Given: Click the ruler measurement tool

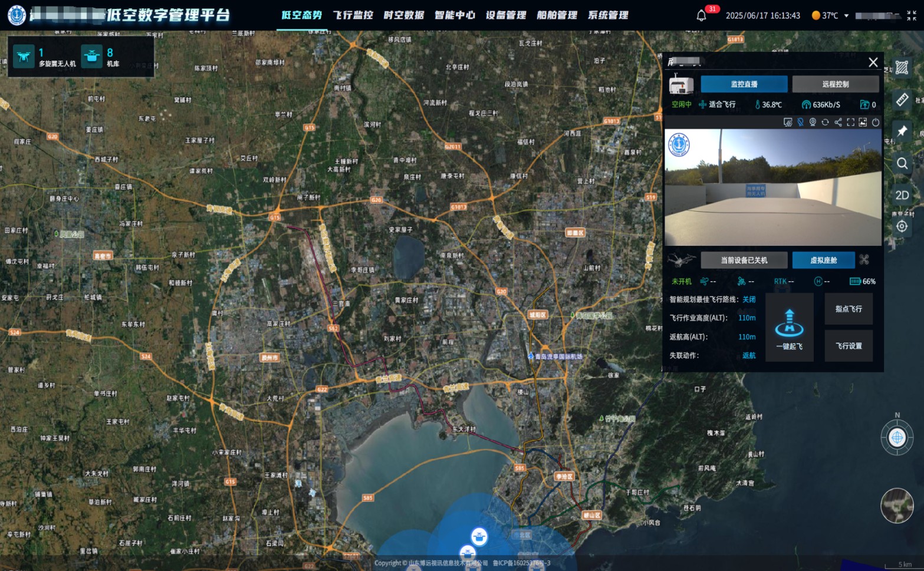Looking at the screenshot, I should coord(902,100).
